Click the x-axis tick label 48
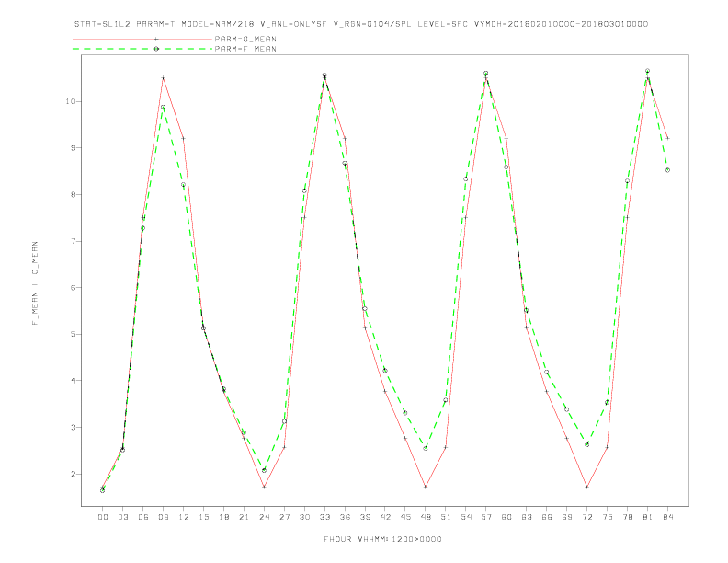Screen dimensions: 728x563 (426, 517)
